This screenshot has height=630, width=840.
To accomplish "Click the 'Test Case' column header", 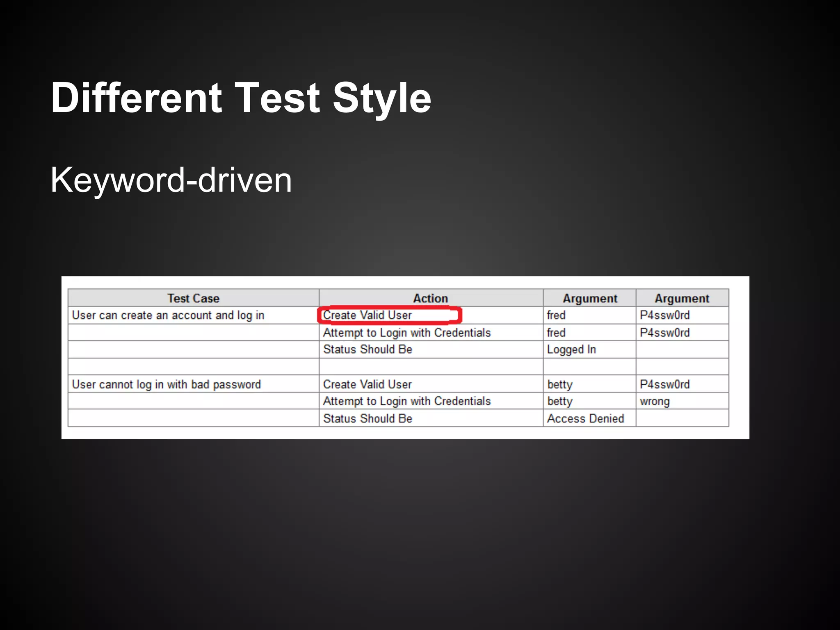I will coord(193,298).
